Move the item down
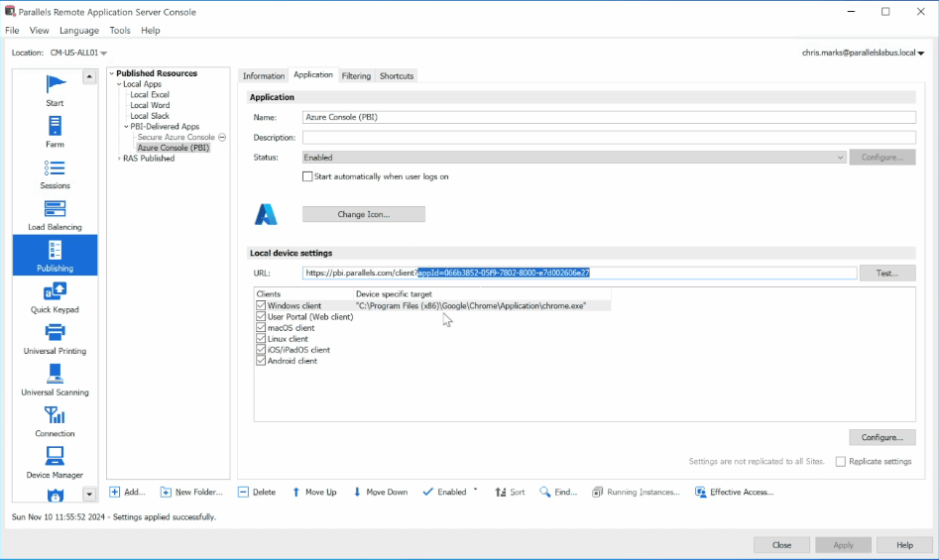939x560 pixels. click(381, 492)
